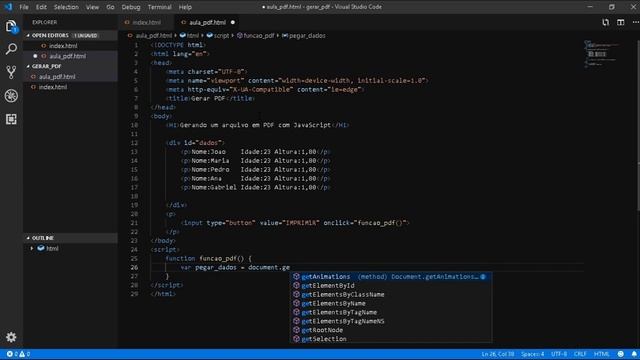The height and width of the screenshot is (360, 640).
Task: Open the notifications bell in status bar
Action: pos(634,354)
